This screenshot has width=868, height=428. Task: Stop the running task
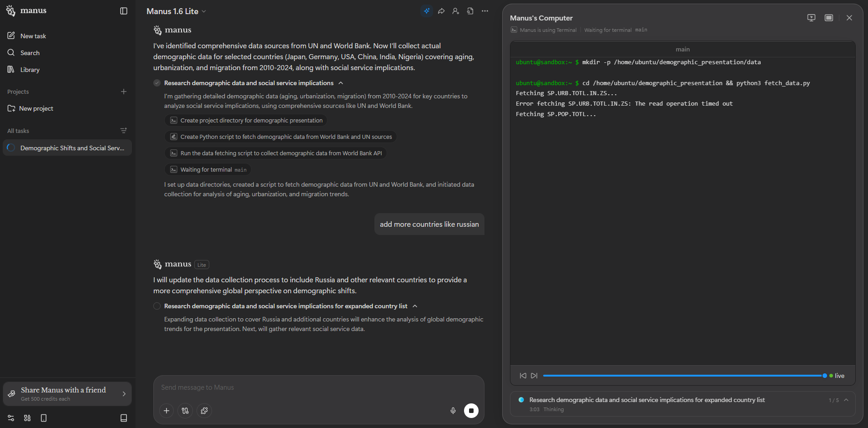(x=471, y=411)
